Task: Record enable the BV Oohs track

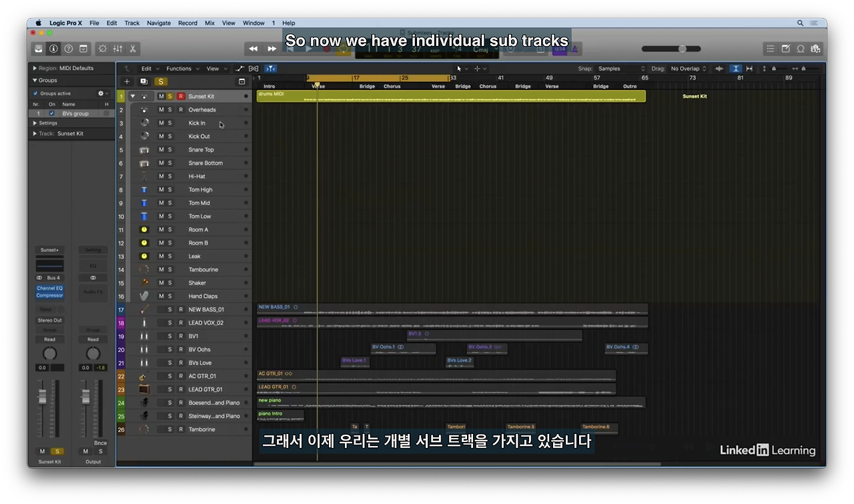Action: (180, 349)
